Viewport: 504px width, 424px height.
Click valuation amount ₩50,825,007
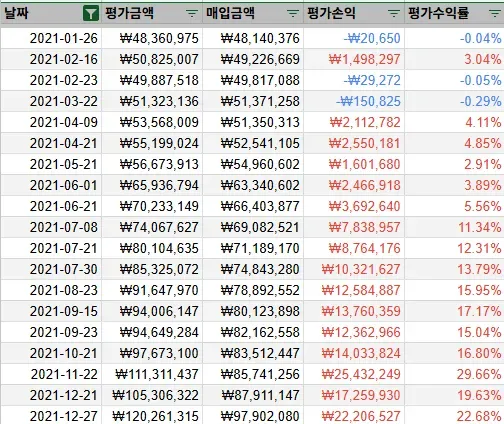[159, 59]
